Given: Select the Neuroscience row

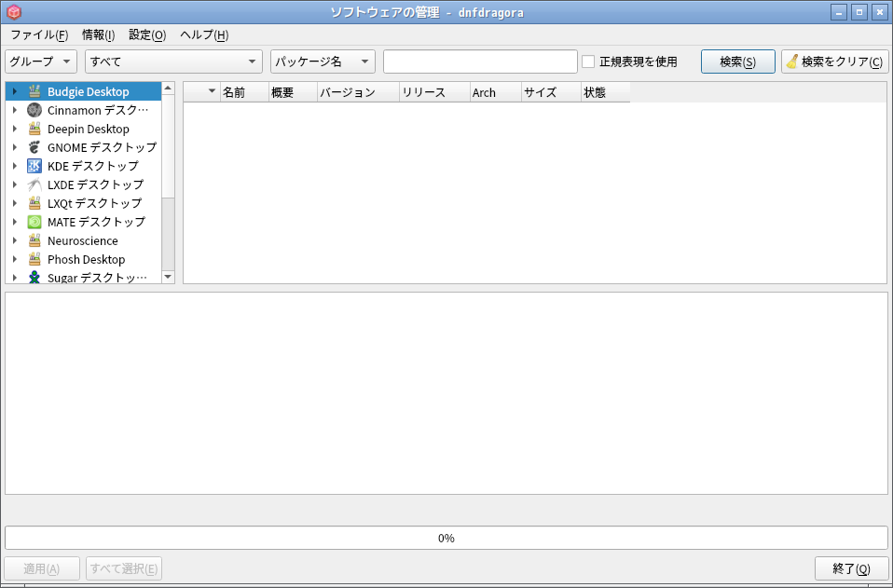Looking at the screenshot, I should pos(84,240).
